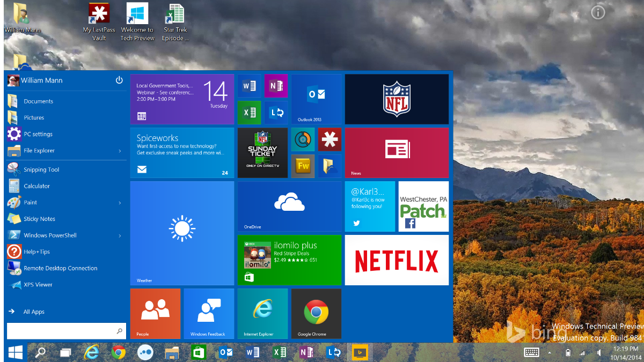Image resolution: width=644 pixels, height=362 pixels.
Task: Open the Excel tile in Start menu
Action: click(x=249, y=113)
